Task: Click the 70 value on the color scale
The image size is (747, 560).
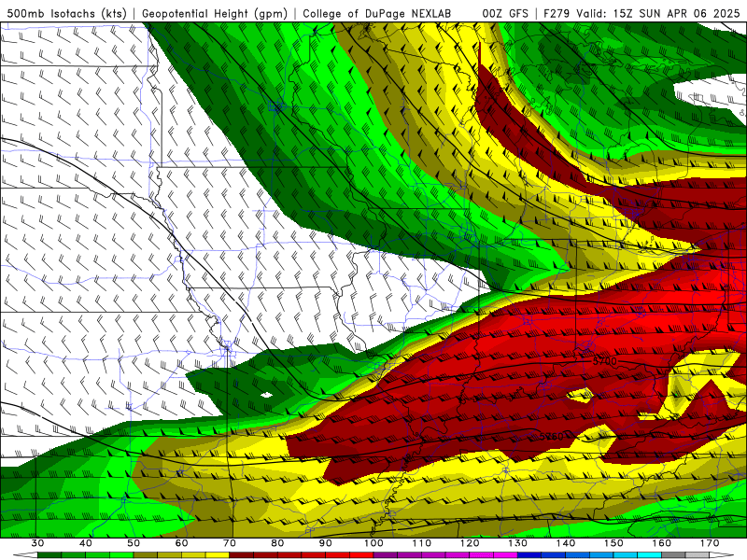Action: 230,543
